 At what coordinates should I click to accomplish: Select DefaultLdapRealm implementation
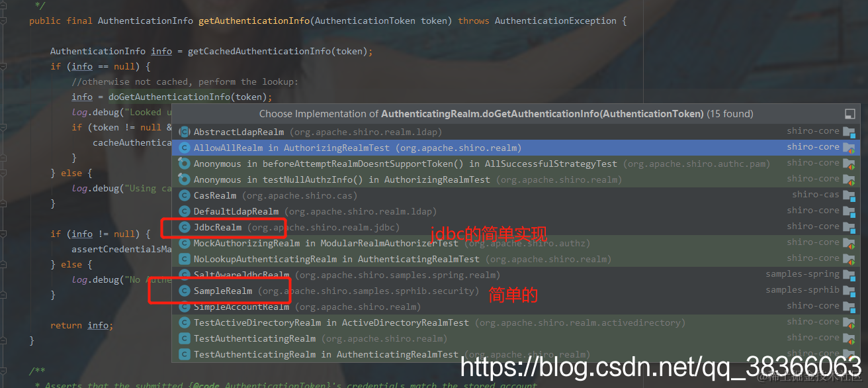coord(516,211)
